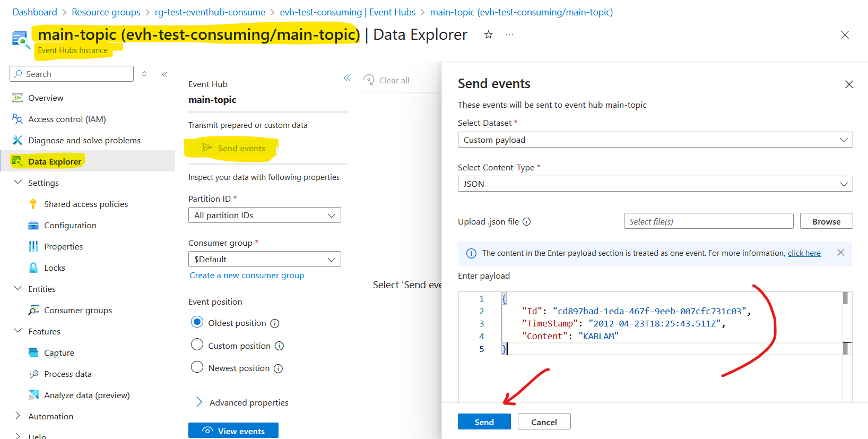Show info for Oldest position
Screen dimensions: 868x439
pyautogui.click(x=275, y=323)
